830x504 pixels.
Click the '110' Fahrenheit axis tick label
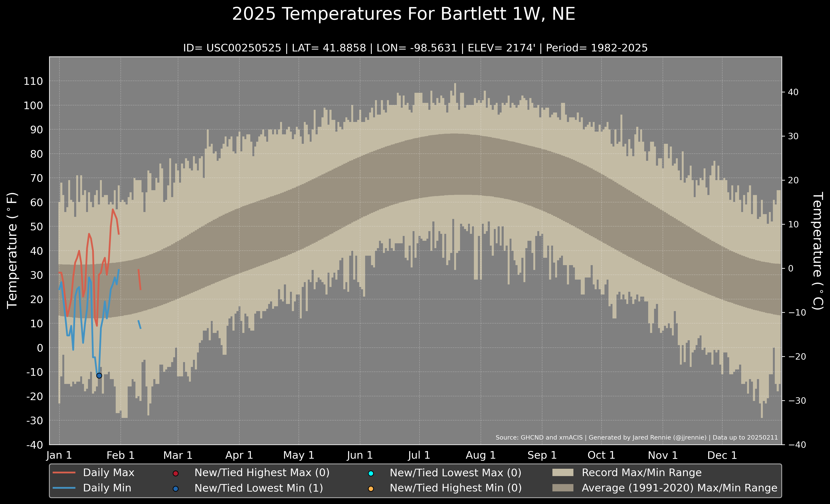(x=33, y=81)
